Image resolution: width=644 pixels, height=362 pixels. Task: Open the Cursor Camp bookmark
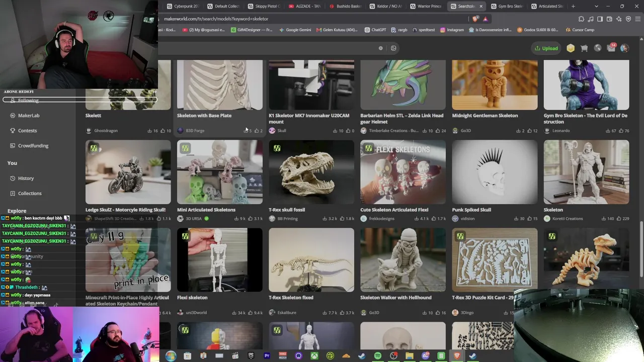coord(579,30)
